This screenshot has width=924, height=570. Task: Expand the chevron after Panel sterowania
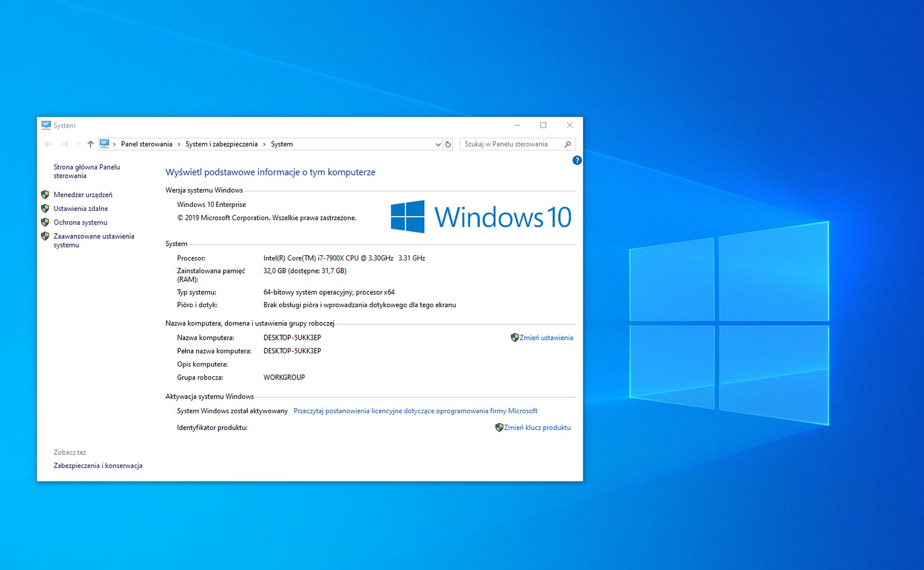click(x=179, y=144)
